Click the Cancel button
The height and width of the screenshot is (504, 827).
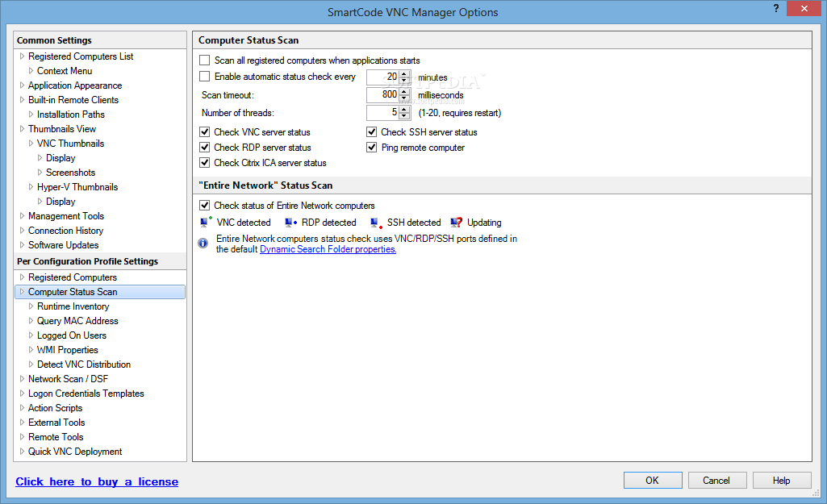click(716, 481)
